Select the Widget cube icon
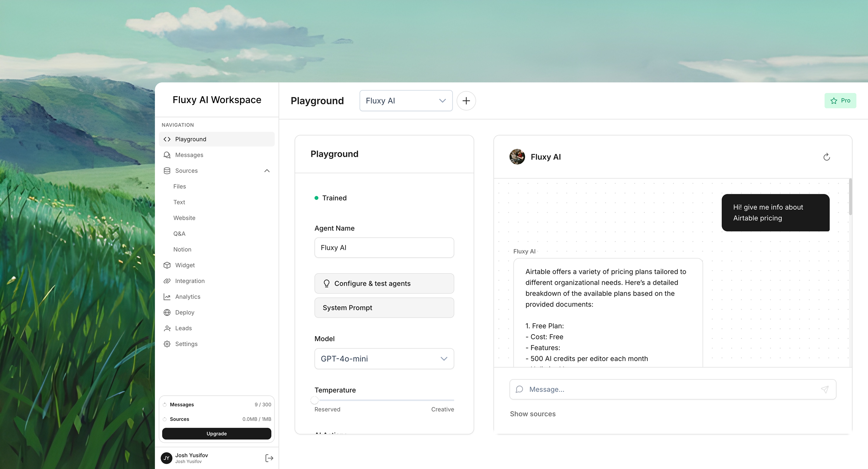The width and height of the screenshot is (868, 469). (167, 265)
